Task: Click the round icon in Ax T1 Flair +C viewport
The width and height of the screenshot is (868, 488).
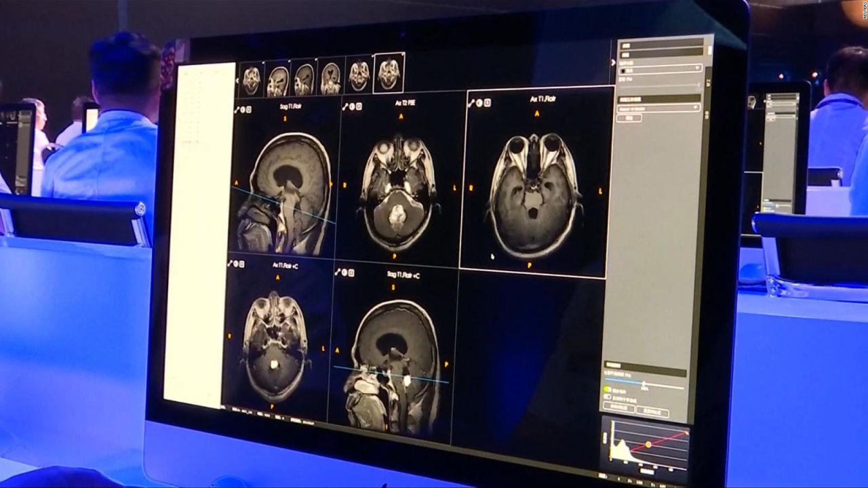Action: pos(235,264)
